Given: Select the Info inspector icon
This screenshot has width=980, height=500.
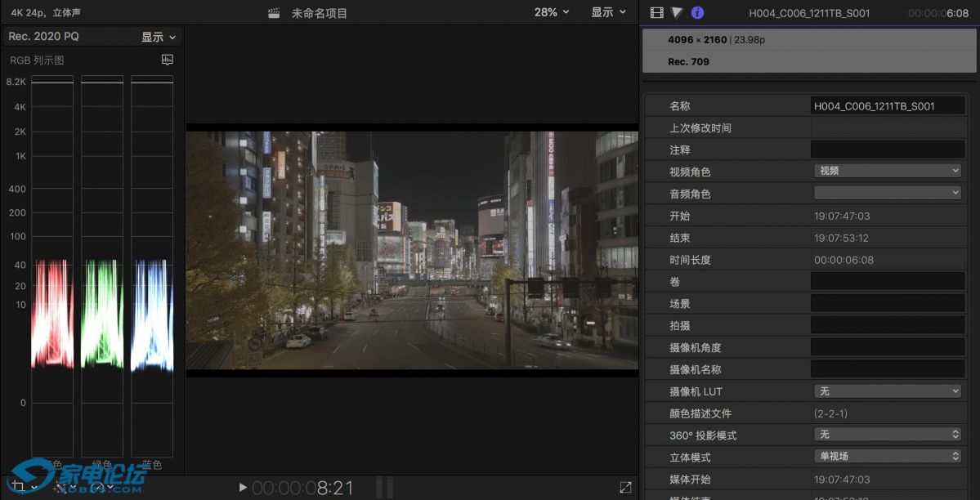Looking at the screenshot, I should point(697,12).
